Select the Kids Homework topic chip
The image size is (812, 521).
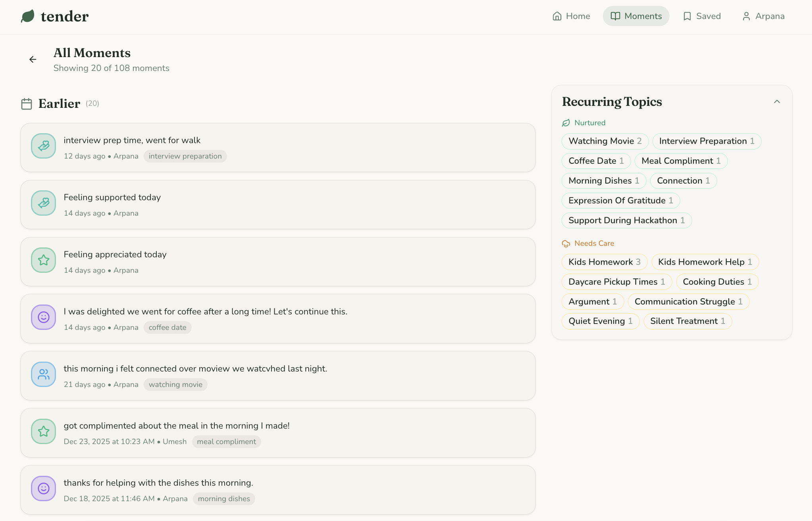pyautogui.click(x=604, y=262)
